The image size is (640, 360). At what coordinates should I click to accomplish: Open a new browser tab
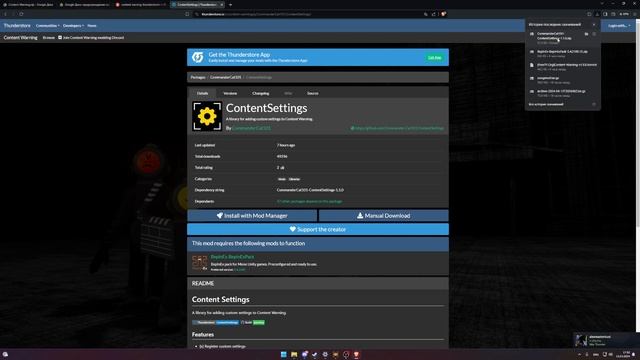[x=230, y=4]
